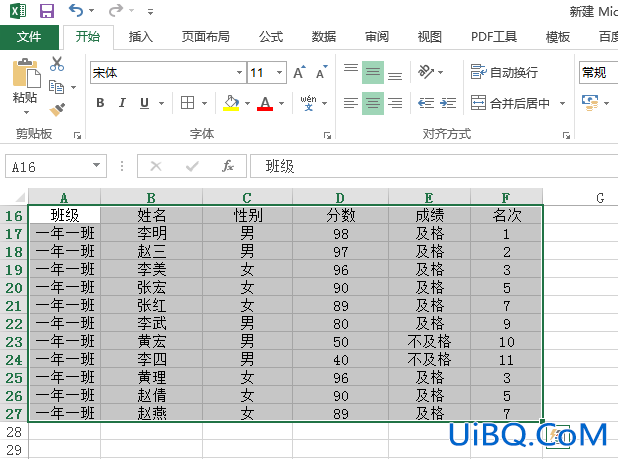The image size is (618, 459).
Task: Select column D header
Action: [340, 197]
